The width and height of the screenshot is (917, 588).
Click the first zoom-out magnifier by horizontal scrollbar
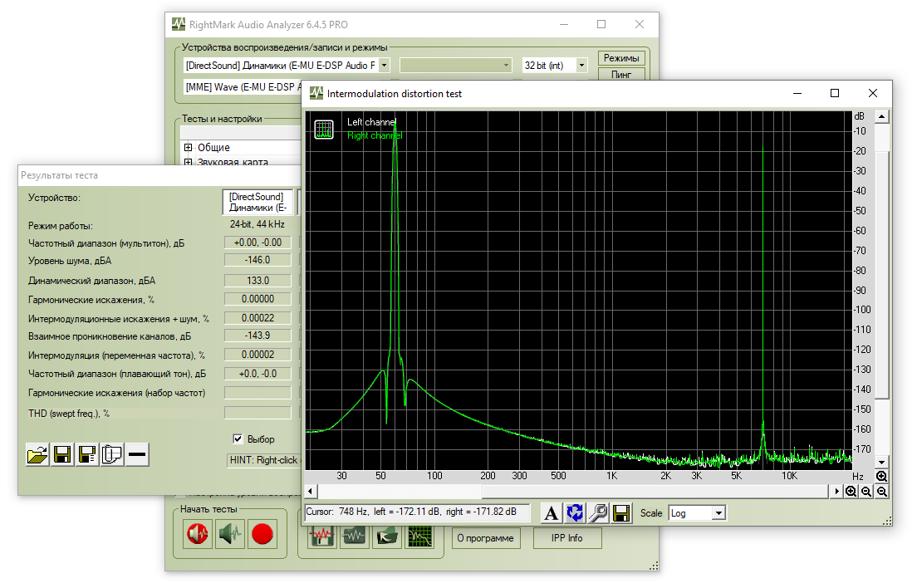point(866,492)
